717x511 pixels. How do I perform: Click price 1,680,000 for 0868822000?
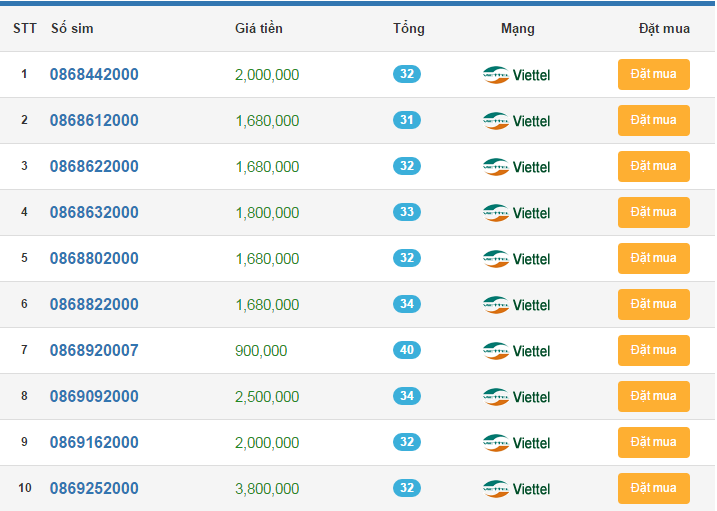267,304
